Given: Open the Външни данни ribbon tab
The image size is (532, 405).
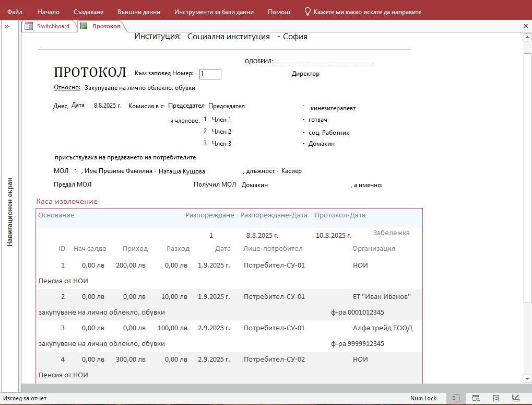Looking at the screenshot, I should click(139, 11).
